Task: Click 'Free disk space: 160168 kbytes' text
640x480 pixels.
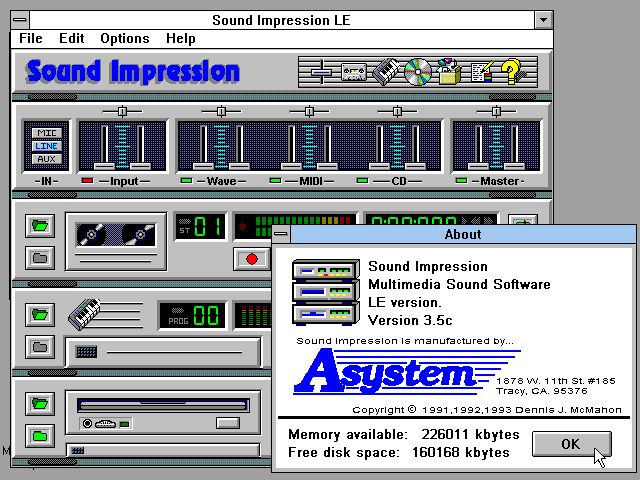Action: (x=399, y=452)
